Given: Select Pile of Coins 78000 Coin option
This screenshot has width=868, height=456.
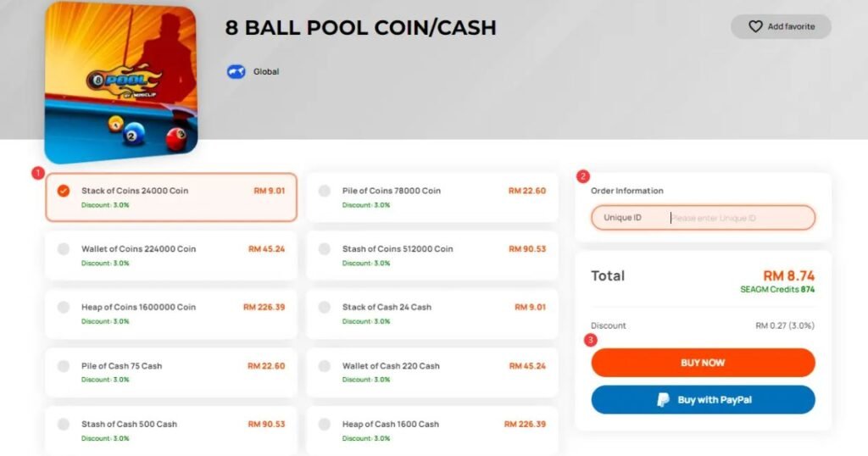Looking at the screenshot, I should (x=431, y=197).
